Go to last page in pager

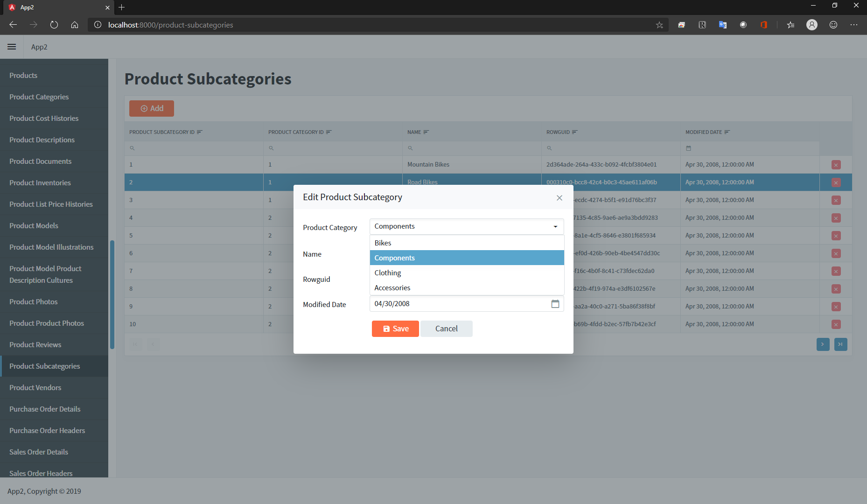(840, 344)
